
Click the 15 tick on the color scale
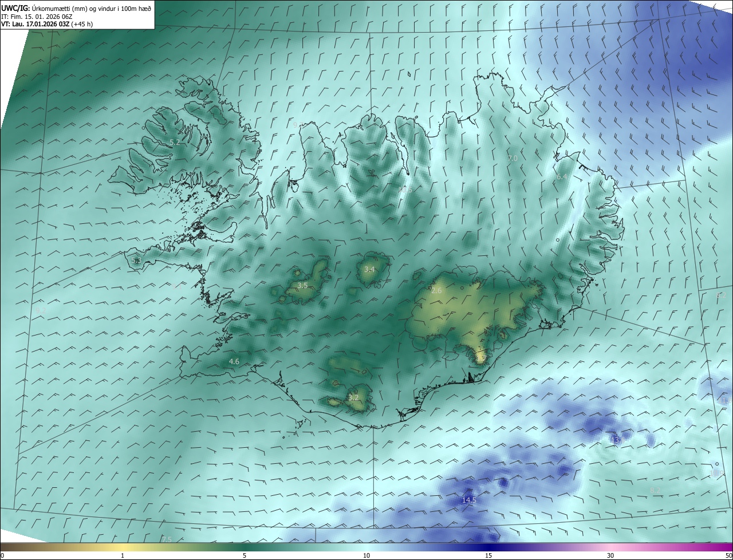488,555
